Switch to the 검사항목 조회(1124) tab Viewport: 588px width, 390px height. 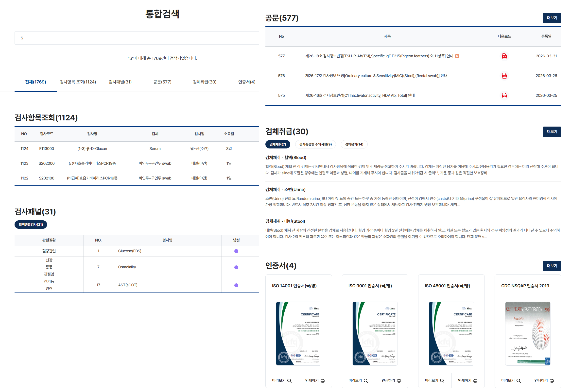(x=78, y=82)
